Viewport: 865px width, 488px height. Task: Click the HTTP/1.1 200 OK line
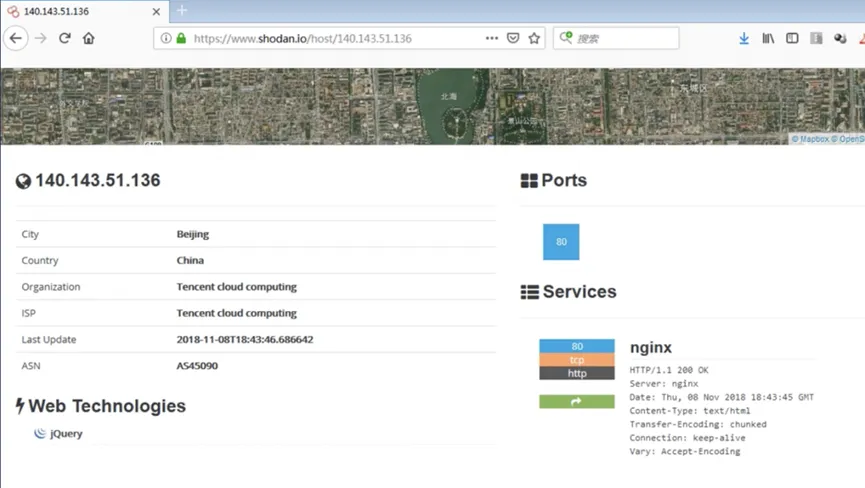[x=669, y=370]
